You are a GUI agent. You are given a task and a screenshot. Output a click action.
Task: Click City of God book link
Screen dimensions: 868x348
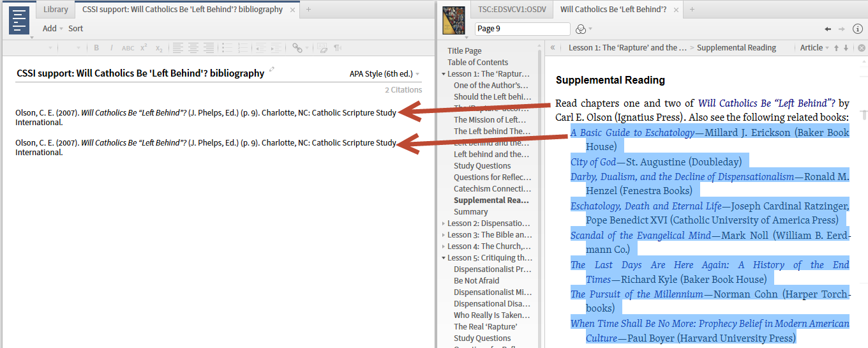tap(593, 162)
